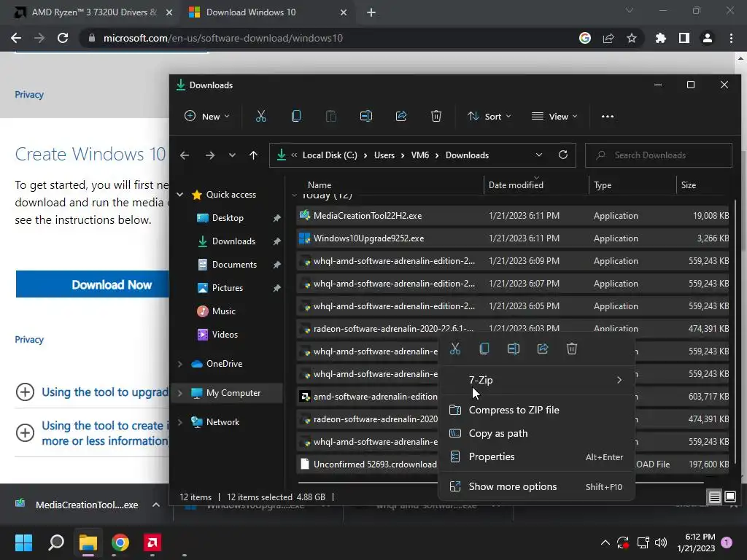Image resolution: width=747 pixels, height=560 pixels.
Task: Click the share page icon in address bar
Action: click(x=608, y=38)
